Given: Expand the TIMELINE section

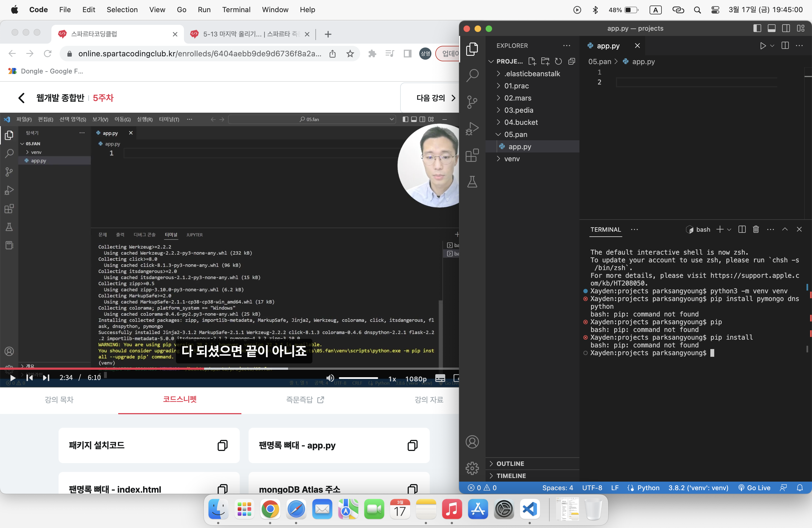Looking at the screenshot, I should (532, 476).
